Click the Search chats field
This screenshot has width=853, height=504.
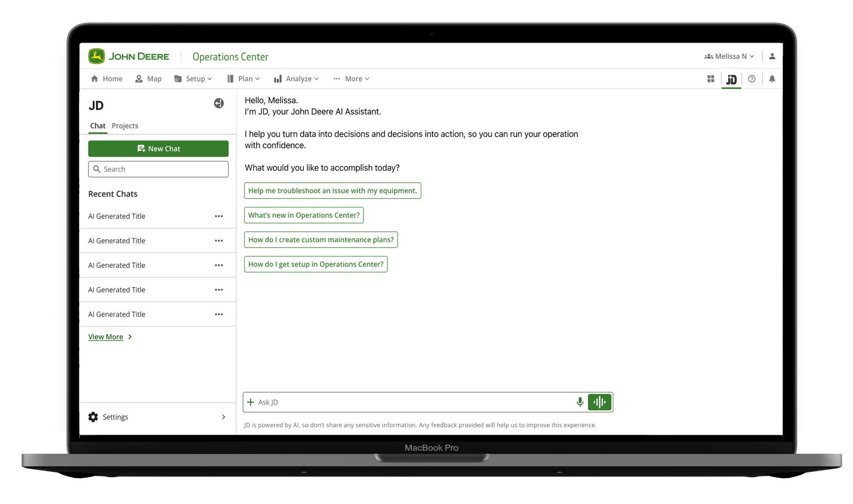click(158, 169)
